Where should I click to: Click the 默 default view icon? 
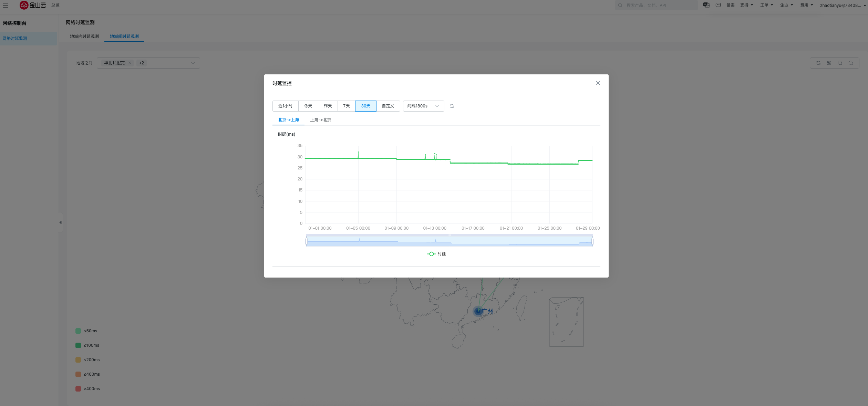point(829,63)
